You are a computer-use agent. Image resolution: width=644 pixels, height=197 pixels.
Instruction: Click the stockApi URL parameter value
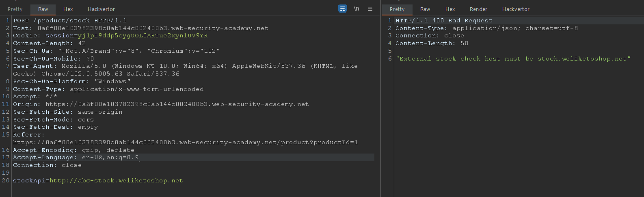pos(116,181)
